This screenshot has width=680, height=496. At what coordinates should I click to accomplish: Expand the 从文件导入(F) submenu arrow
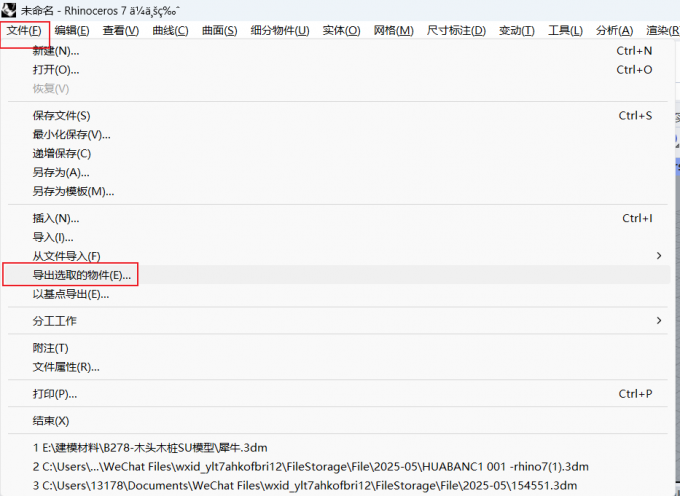(x=658, y=256)
